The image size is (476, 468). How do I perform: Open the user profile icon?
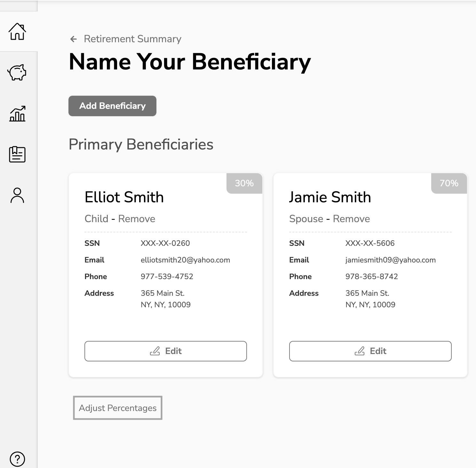[17, 195]
